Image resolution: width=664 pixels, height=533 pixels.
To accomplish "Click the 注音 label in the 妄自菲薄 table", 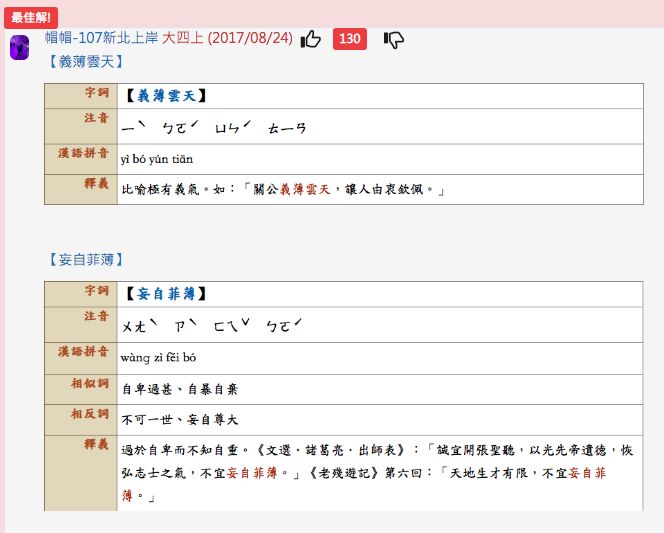I will [97, 316].
